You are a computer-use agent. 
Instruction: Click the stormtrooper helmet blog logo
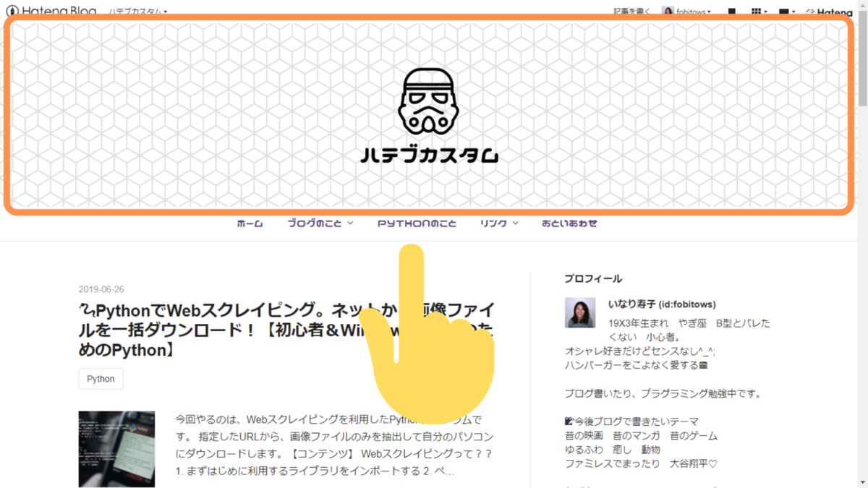428,102
